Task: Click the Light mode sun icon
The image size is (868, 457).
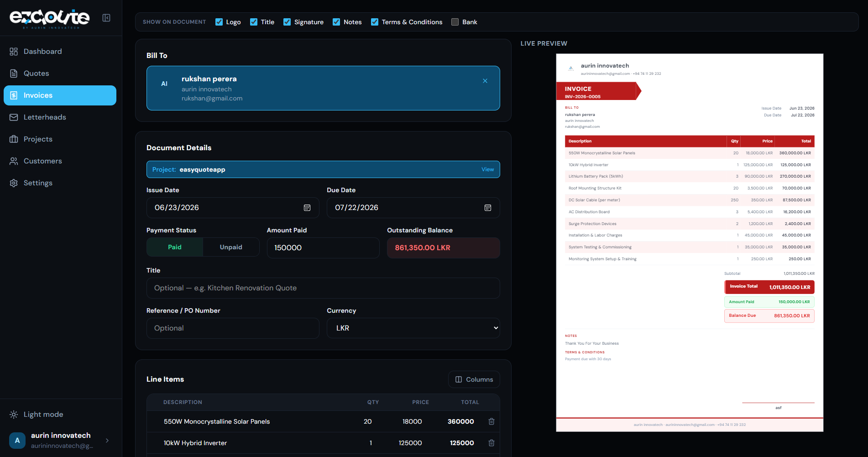Action: (14, 415)
